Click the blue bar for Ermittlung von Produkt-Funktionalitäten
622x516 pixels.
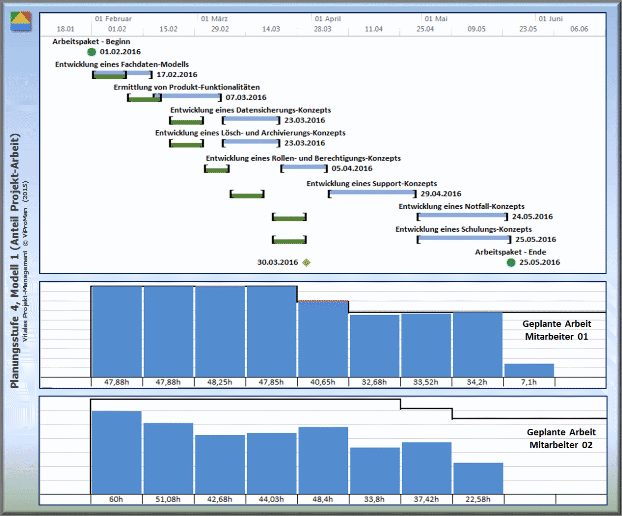coord(193,98)
